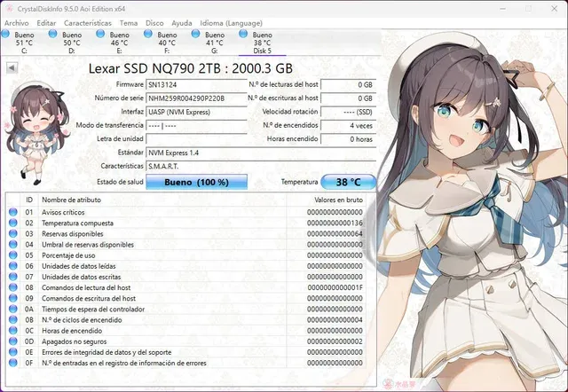Select drive G: at 41 °C

pos(215,43)
